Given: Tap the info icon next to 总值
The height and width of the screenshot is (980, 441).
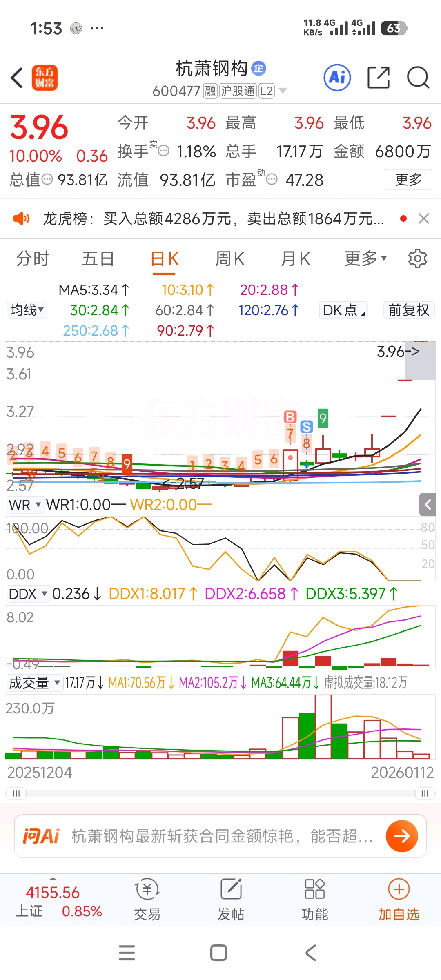Looking at the screenshot, I should click(47, 179).
